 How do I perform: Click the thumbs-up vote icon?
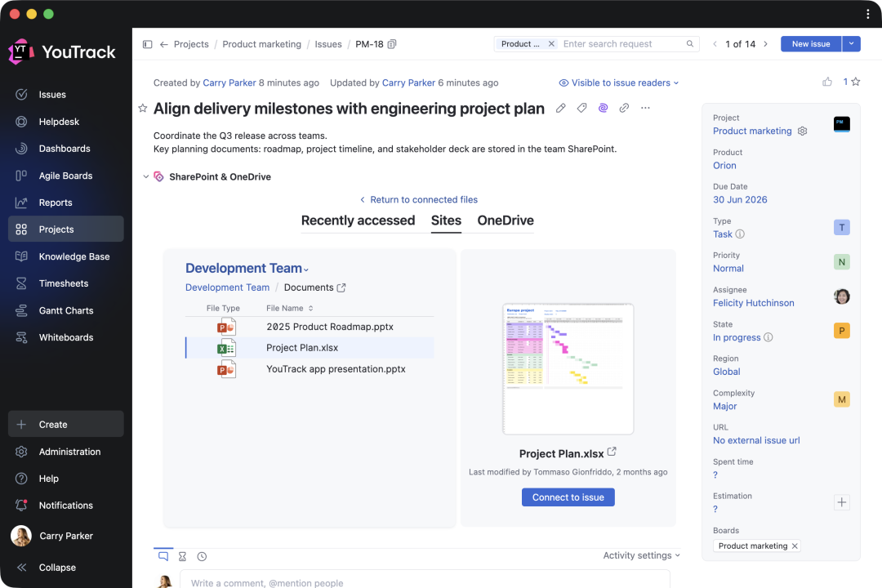click(826, 82)
